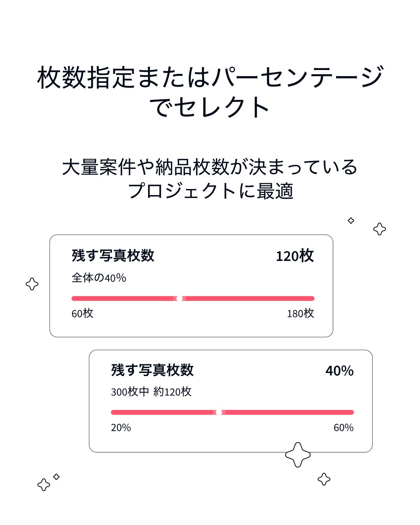The image size is (420, 525).
Task: Click the 残す写真枚数 title in the lower card
Action: click(152, 370)
